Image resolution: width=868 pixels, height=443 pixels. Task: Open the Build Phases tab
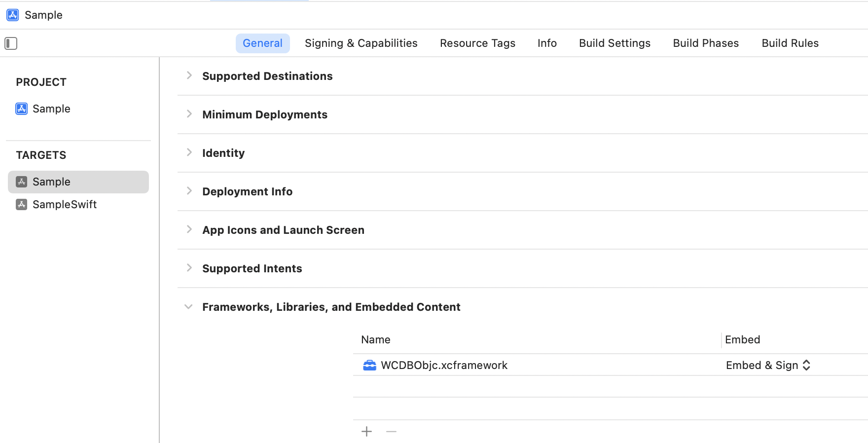click(x=706, y=43)
